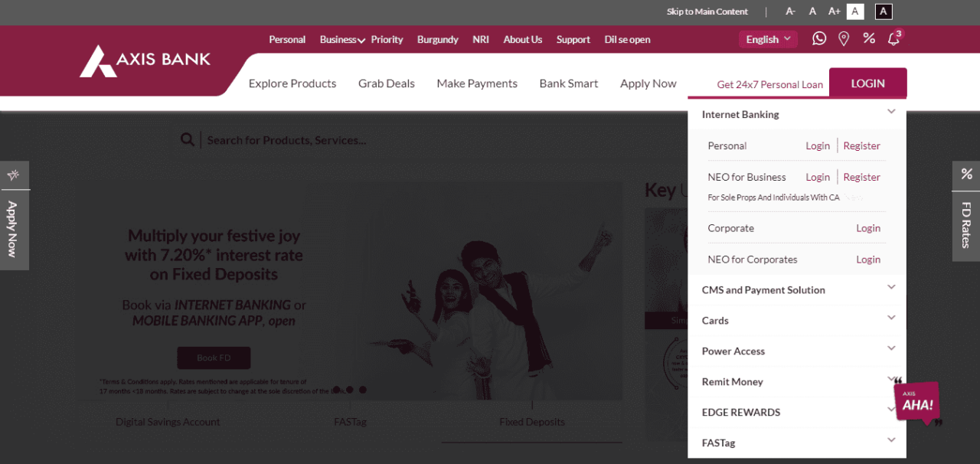Screen dimensions: 980x464
Task: Launch the Axis AHA! chatbot
Action: 916,403
